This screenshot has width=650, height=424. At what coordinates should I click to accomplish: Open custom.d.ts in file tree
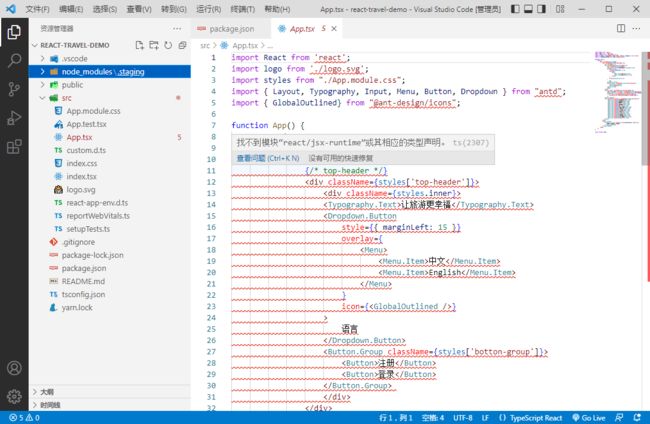pyautogui.click(x=110, y=150)
